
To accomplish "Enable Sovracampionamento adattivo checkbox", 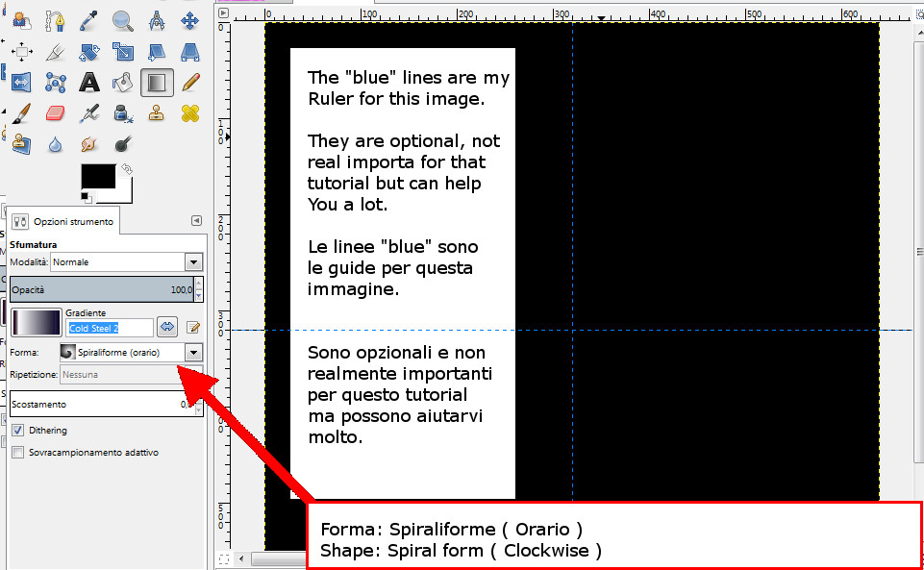I will tap(17, 452).
